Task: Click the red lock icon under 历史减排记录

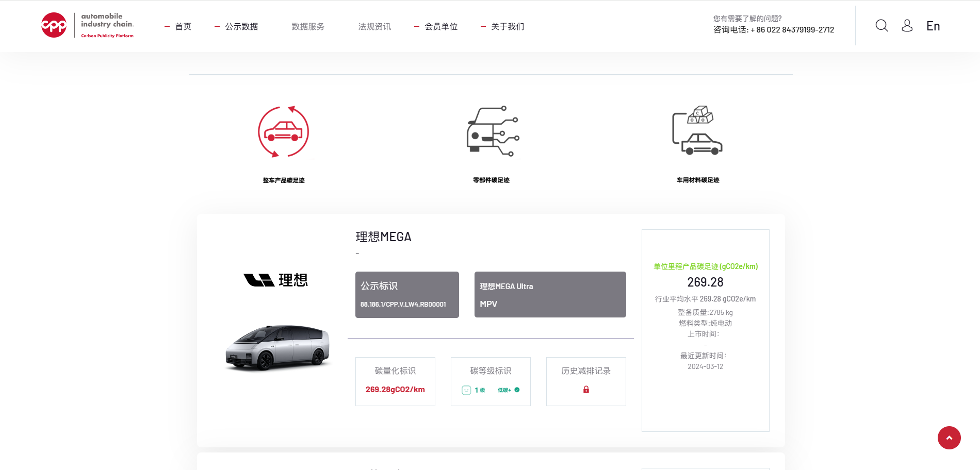Action: (x=586, y=390)
